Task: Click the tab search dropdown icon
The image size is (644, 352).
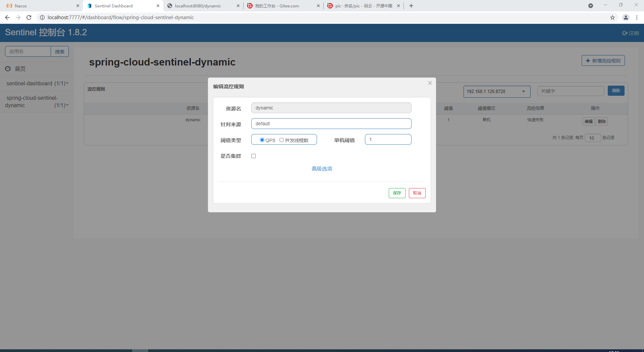Action: 591,6
